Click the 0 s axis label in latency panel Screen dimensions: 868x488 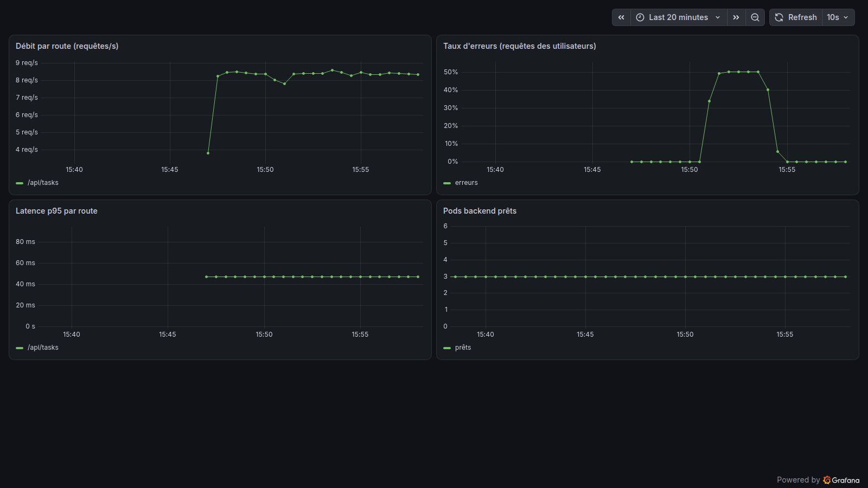[x=30, y=326]
